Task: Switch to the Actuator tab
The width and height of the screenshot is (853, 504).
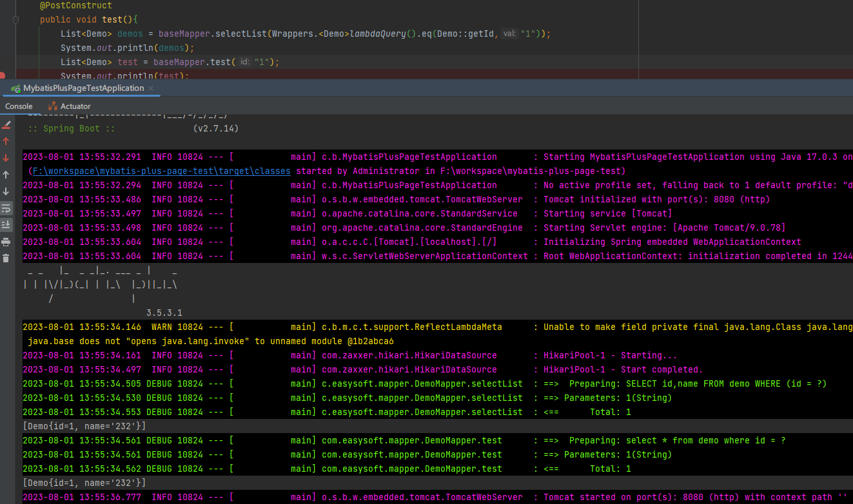Action: click(70, 106)
